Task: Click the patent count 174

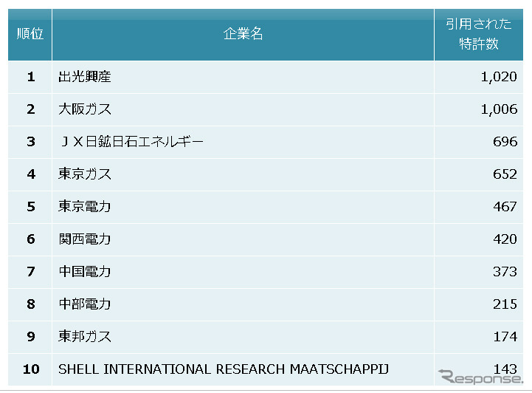Action: [x=505, y=337]
